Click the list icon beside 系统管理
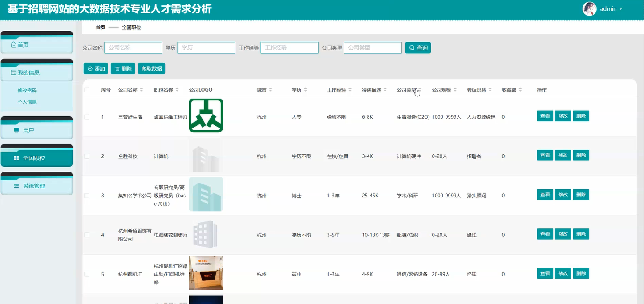The height and width of the screenshot is (304, 644). pos(16,185)
